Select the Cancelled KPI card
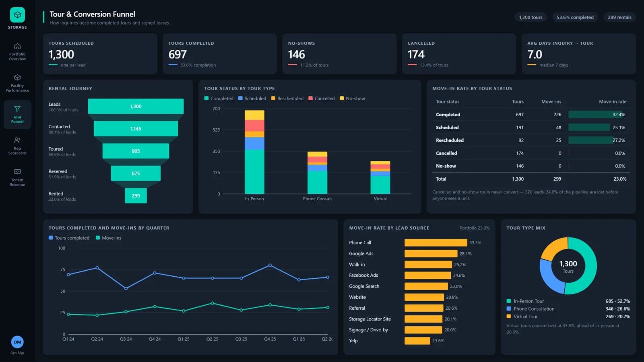 (459, 54)
